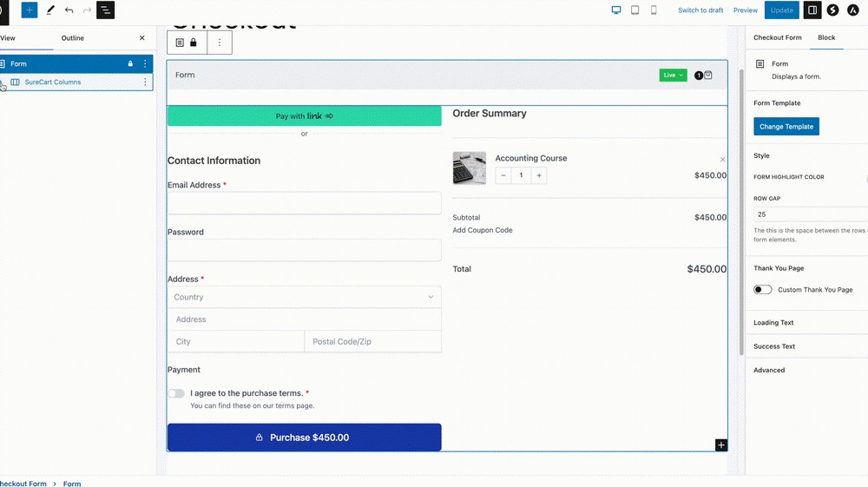Viewport: 868px width, 487px height.
Task: Click the Order Summary heading
Action: click(x=490, y=114)
